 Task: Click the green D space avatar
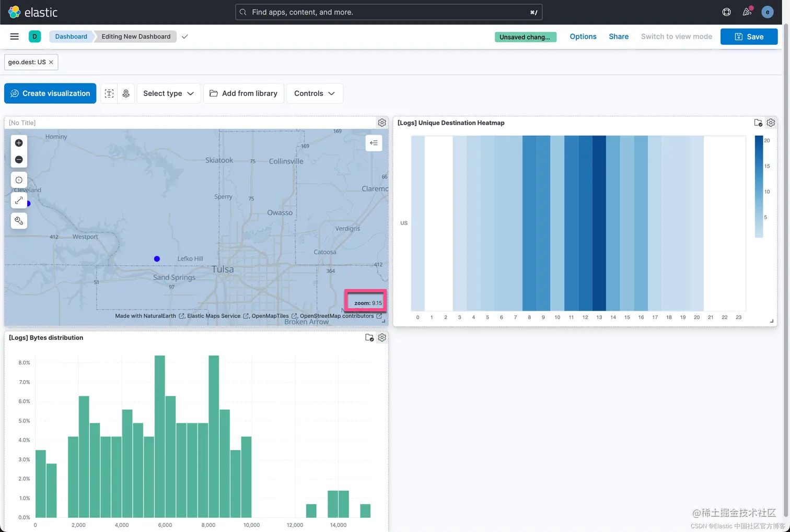34,37
